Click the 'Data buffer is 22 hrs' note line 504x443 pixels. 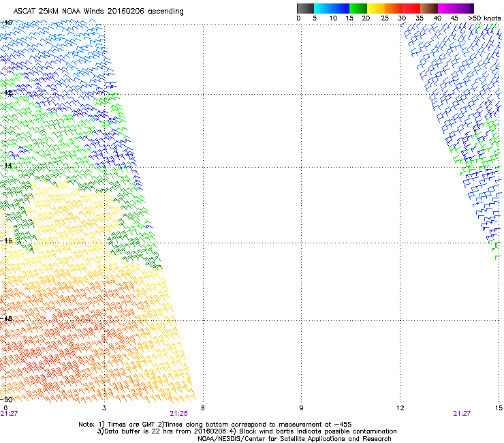(247, 431)
